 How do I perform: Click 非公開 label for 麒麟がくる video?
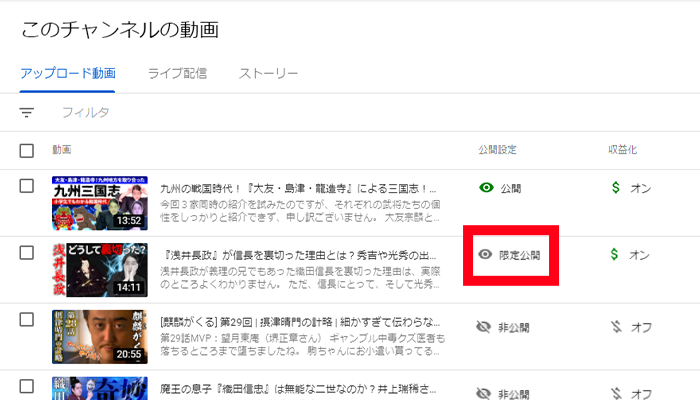514,328
